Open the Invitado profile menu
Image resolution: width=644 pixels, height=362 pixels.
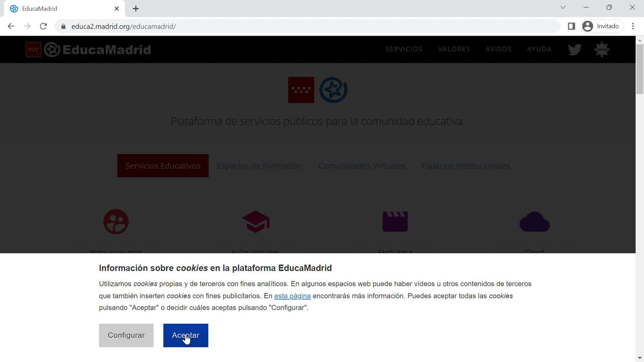click(602, 26)
